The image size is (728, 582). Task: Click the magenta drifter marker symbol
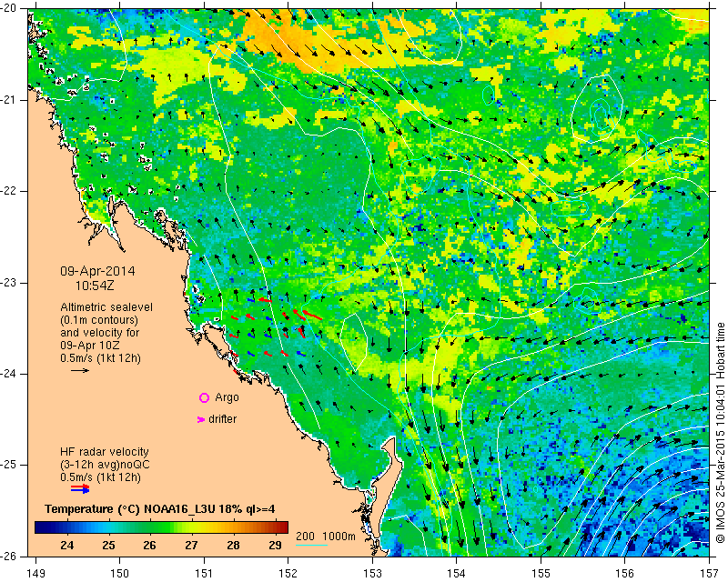pos(201,419)
